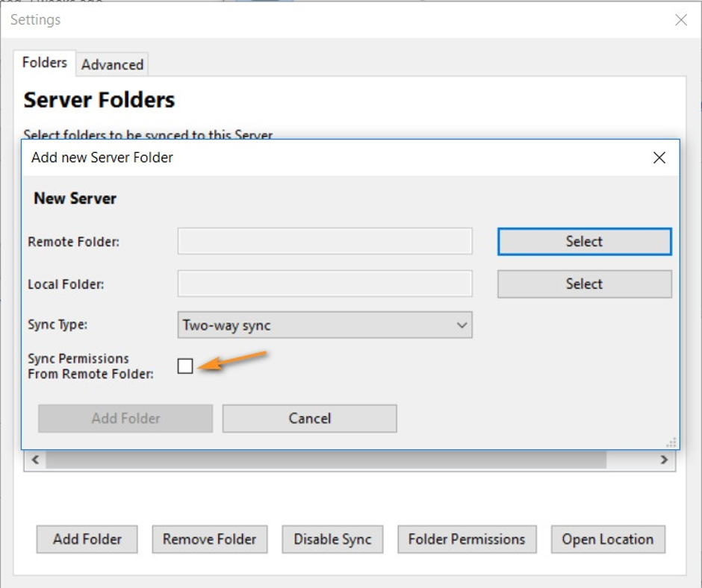702x588 pixels.
Task: Open the Sync Type dropdown
Action: point(325,325)
